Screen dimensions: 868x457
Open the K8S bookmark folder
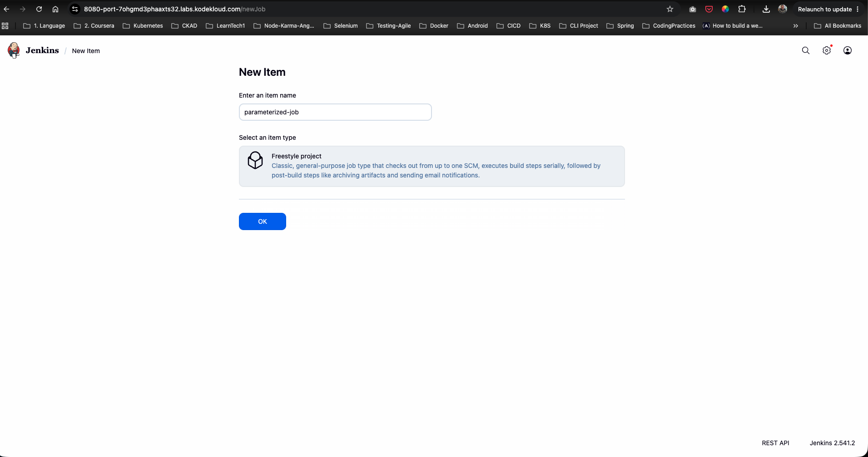540,26
